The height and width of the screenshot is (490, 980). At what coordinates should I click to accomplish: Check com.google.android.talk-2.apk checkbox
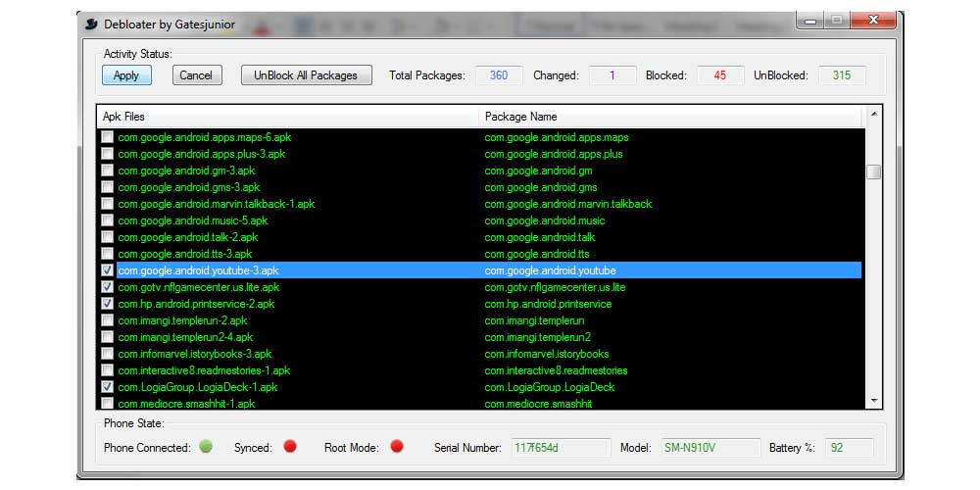coord(108,237)
